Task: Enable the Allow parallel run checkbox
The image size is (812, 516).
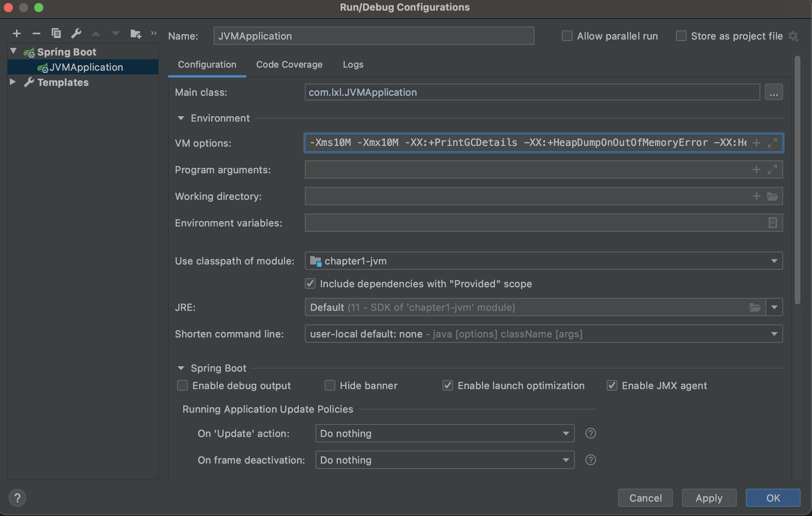Action: pyautogui.click(x=567, y=36)
